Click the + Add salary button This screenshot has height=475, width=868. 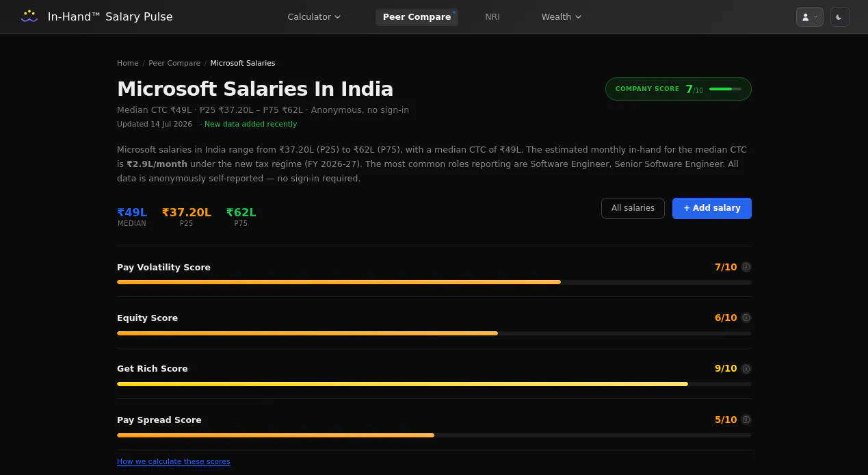pos(712,208)
